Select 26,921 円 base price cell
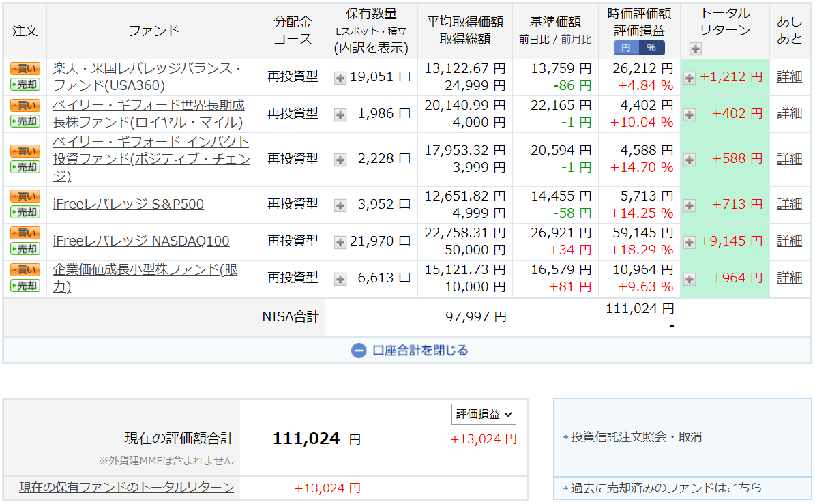Screen dimensions: 815x504 click(x=561, y=233)
